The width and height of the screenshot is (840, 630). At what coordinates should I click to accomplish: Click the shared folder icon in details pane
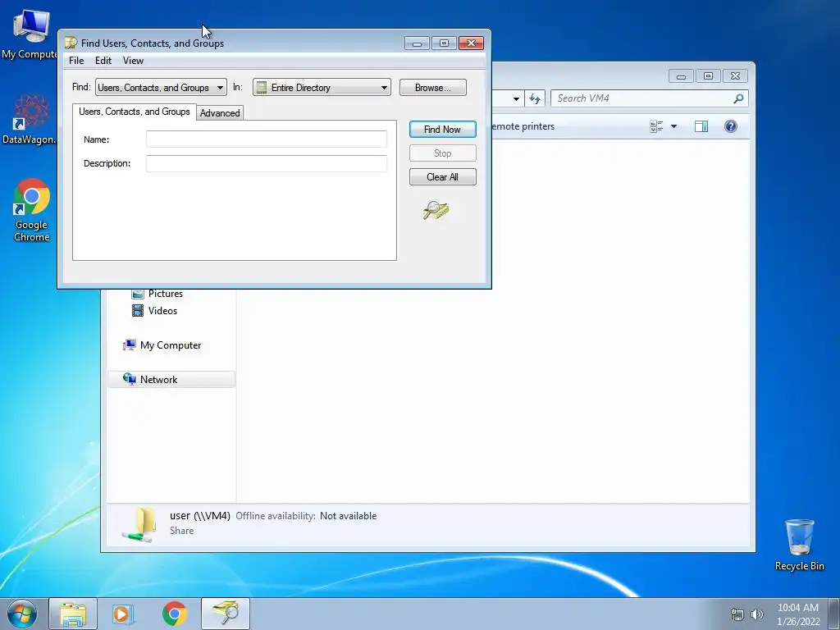[x=139, y=524]
